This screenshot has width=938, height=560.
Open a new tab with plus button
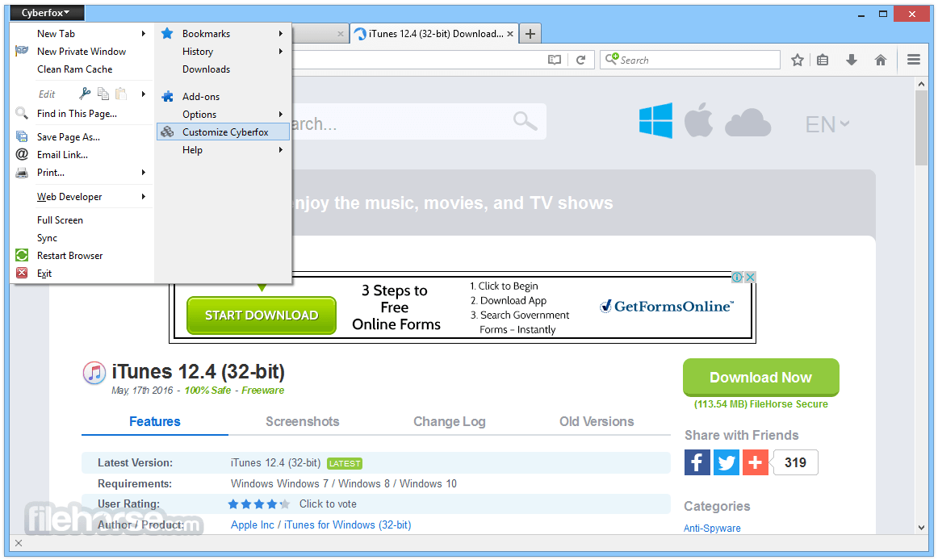[x=530, y=34]
